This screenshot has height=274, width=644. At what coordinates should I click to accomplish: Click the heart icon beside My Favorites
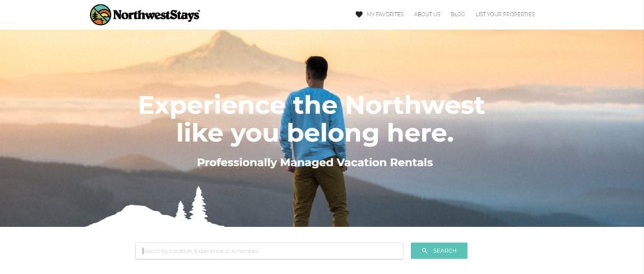click(x=359, y=14)
